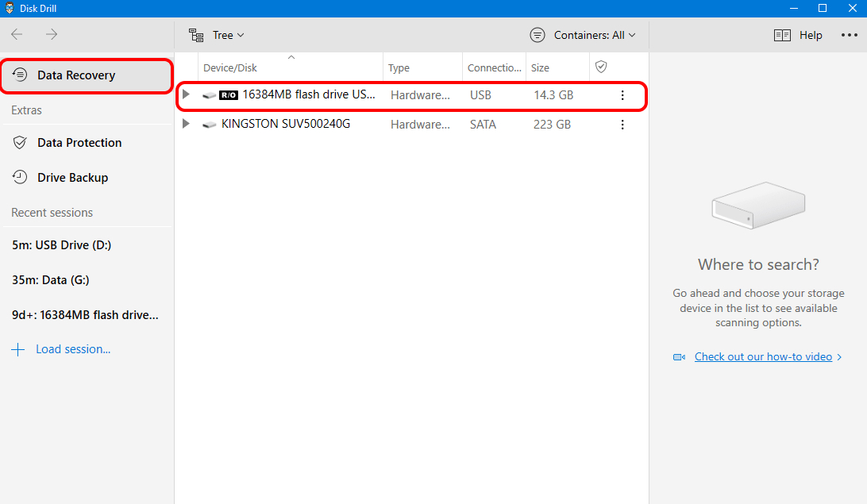Viewport: 867px width, 504px height.
Task: Expand the KINGSTON SUV500240G entry
Action: [187, 125]
